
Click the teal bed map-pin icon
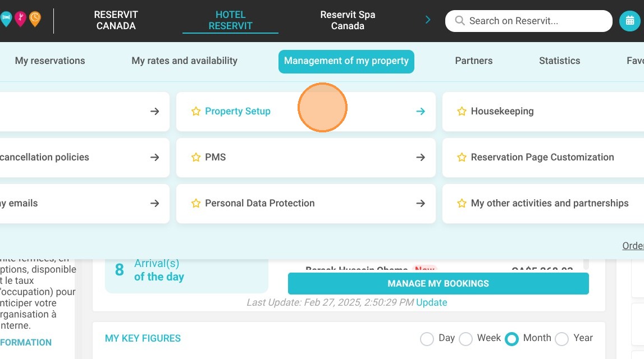[x=6, y=19]
